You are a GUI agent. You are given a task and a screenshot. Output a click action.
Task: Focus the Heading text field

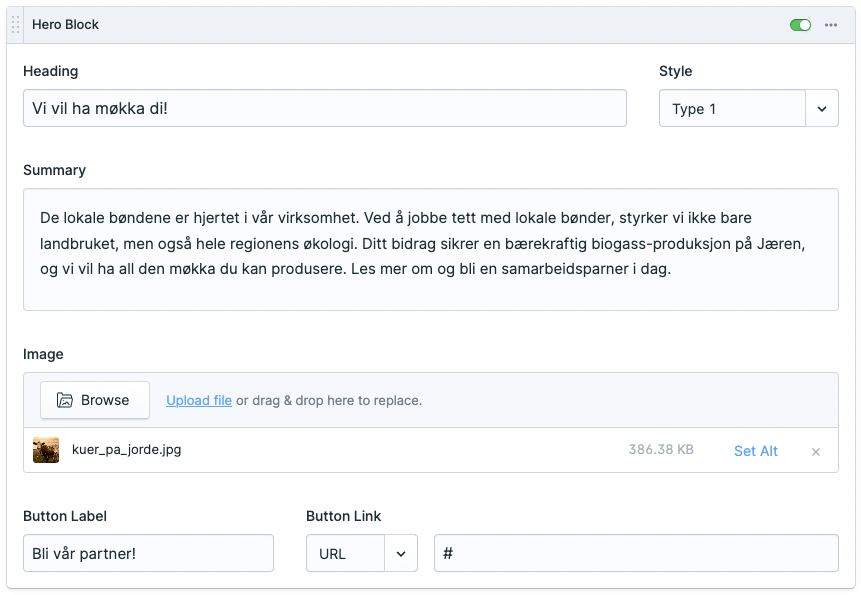pyautogui.click(x=324, y=108)
